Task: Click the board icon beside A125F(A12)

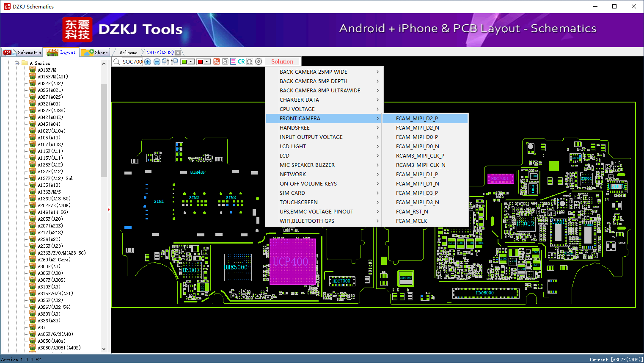Action: tap(33, 165)
